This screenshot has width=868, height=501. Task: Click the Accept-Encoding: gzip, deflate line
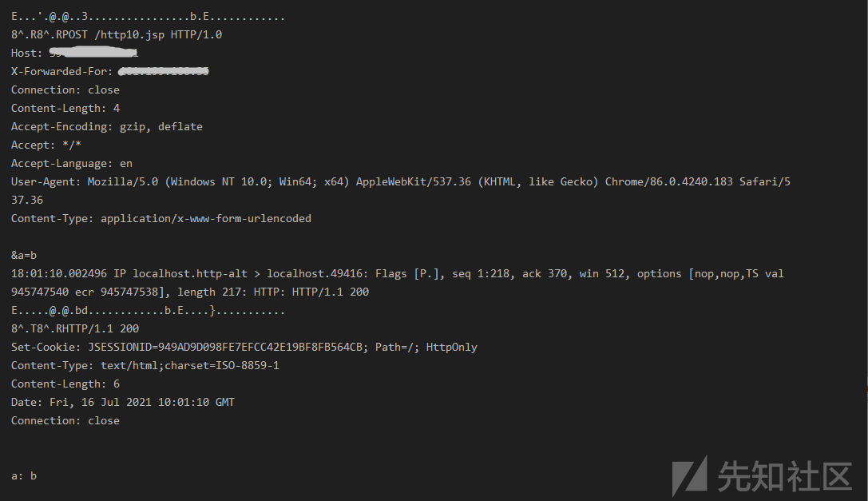[x=107, y=126]
